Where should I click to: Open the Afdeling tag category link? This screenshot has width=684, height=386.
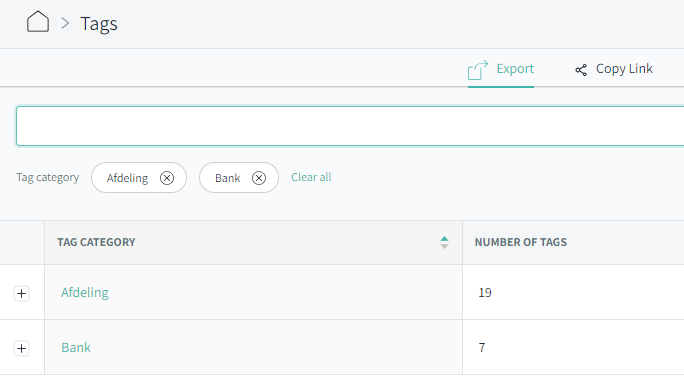pos(85,292)
